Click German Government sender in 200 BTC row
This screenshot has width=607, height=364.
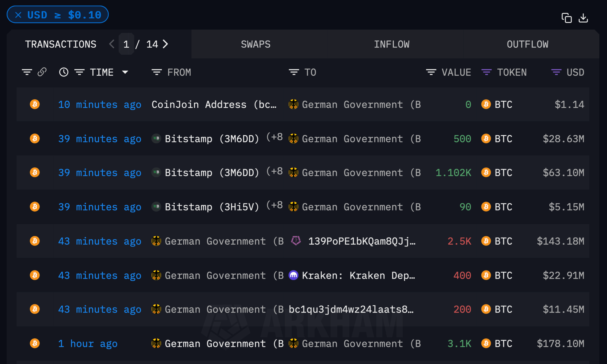click(x=224, y=309)
